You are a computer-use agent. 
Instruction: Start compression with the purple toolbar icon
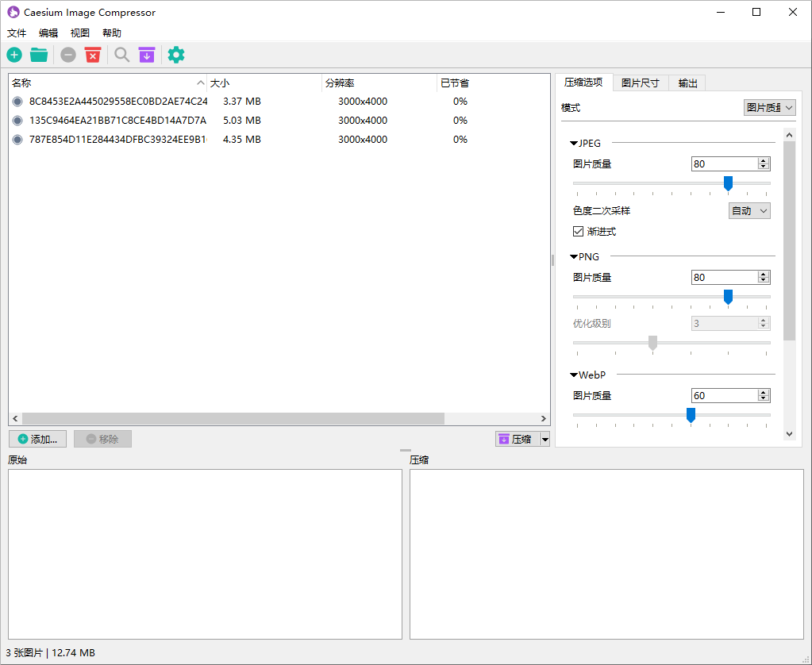[147, 55]
